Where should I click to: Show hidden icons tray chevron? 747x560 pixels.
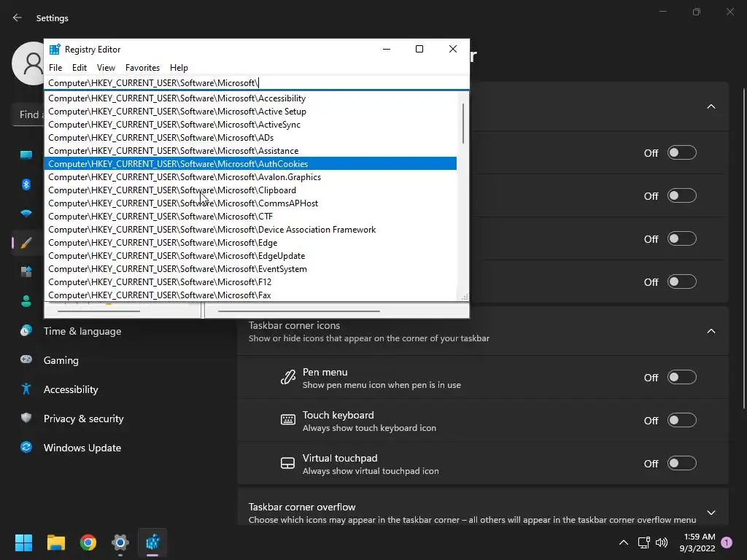(x=623, y=542)
